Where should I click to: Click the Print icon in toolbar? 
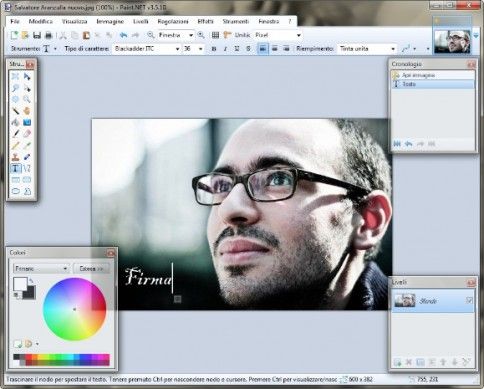tap(49, 35)
